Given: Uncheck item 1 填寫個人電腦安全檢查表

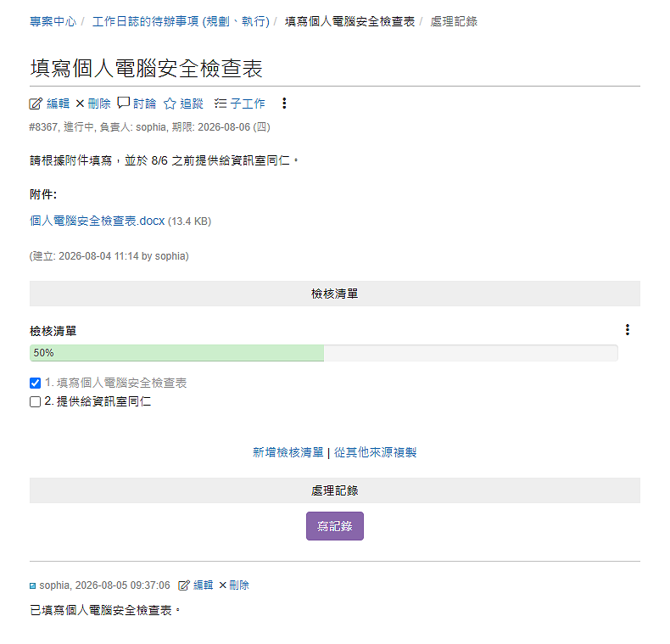Looking at the screenshot, I should pyautogui.click(x=35, y=383).
